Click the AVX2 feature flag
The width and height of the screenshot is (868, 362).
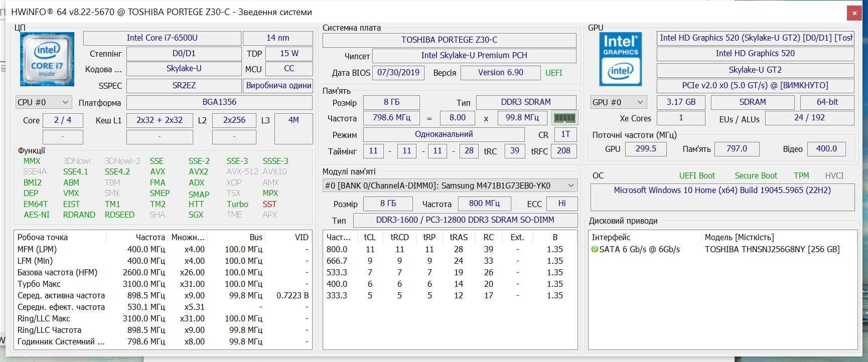198,171
